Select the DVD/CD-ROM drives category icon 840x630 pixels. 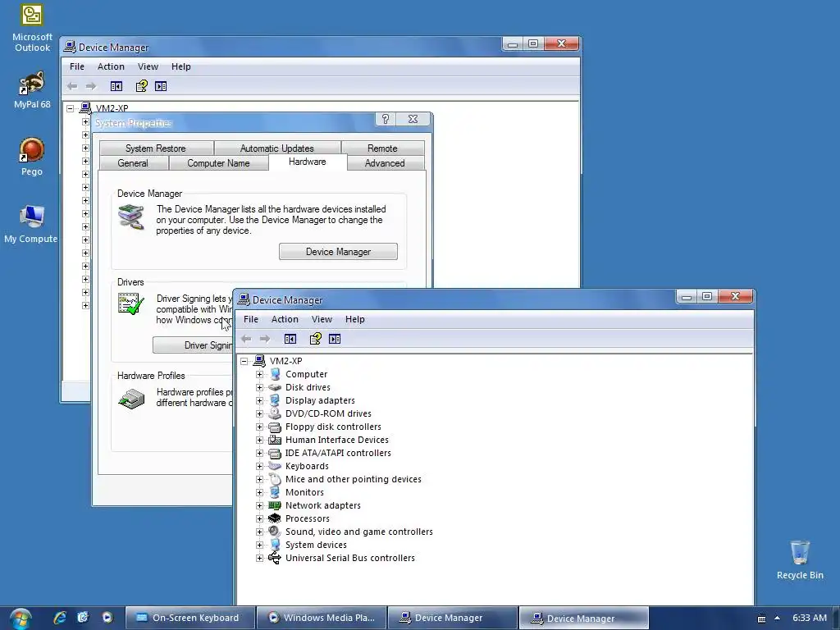275,413
